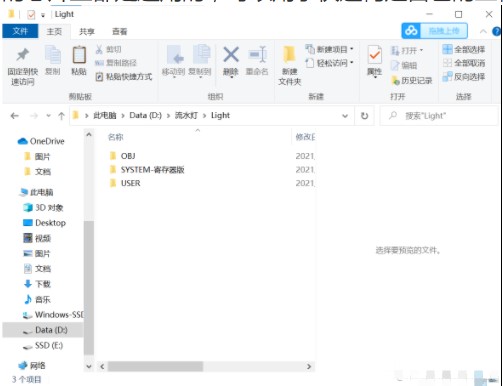Select SSD (E:) drive in navigation pane
503x386 pixels.
click(x=42, y=345)
